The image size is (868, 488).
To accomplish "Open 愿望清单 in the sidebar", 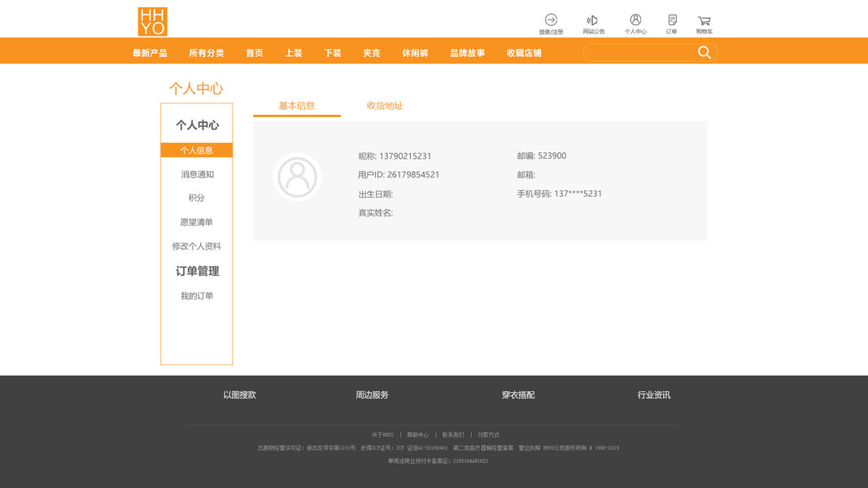I will [197, 222].
